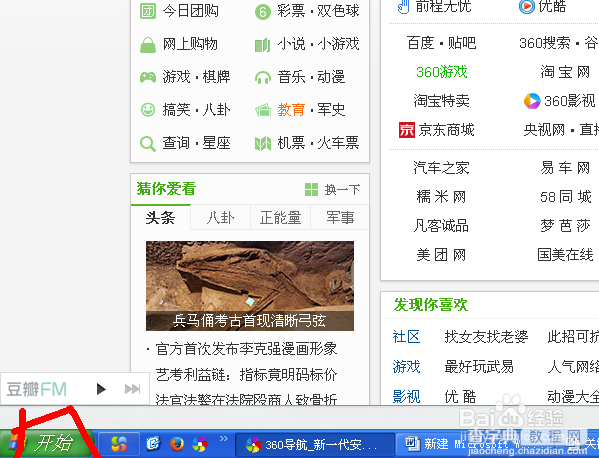Open the 兵马俑考古 news thumbnail

250,286
